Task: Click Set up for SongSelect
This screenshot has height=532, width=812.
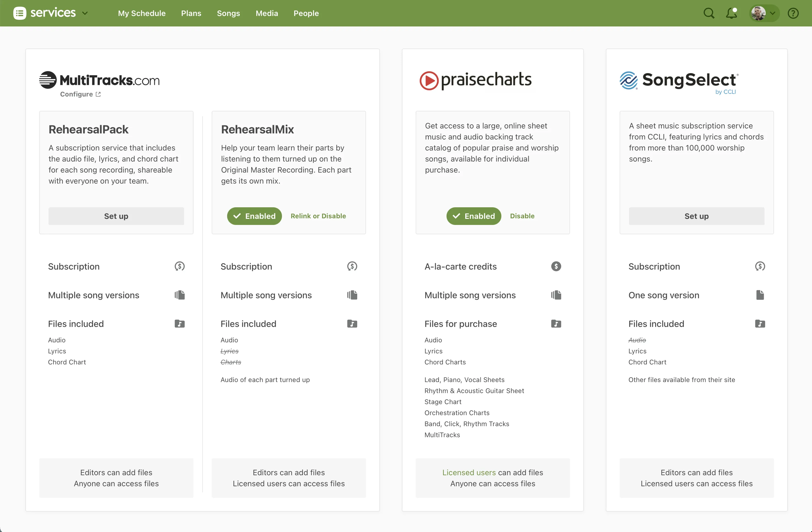Action: pos(696,216)
